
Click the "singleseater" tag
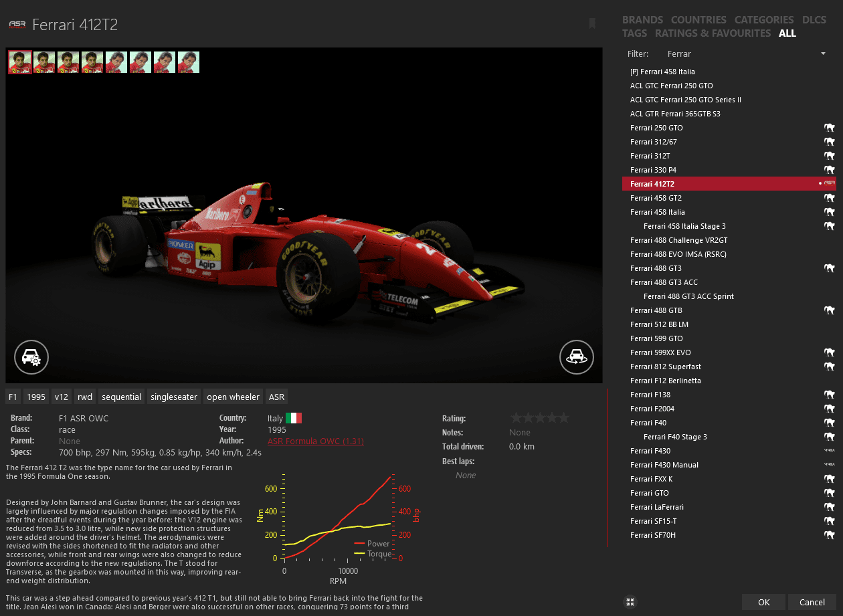[174, 397]
